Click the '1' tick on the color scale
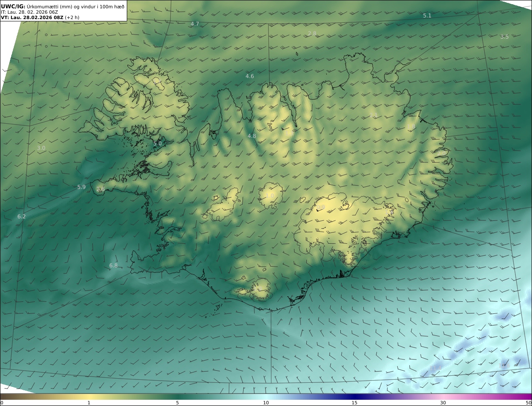Viewport: 532px width, 406px height. tap(89, 403)
